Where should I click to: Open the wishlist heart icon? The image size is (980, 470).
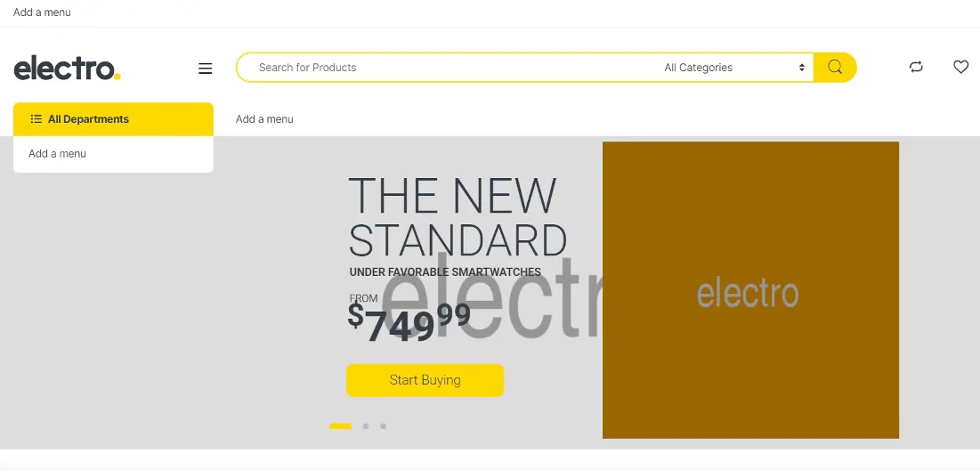point(960,67)
